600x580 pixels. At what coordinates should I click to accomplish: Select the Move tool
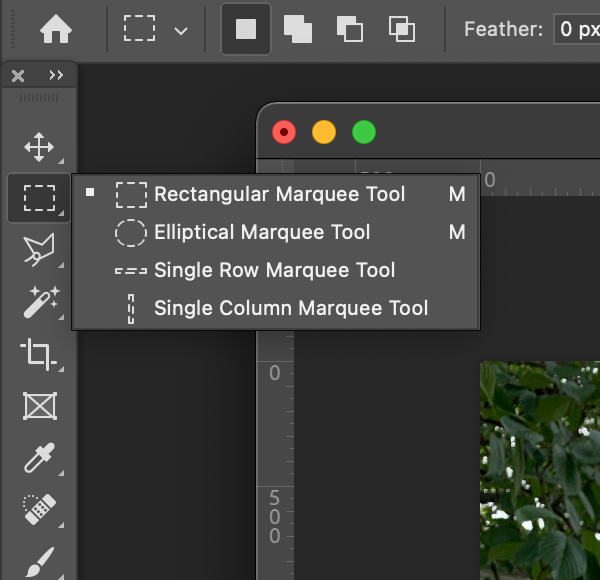click(39, 147)
